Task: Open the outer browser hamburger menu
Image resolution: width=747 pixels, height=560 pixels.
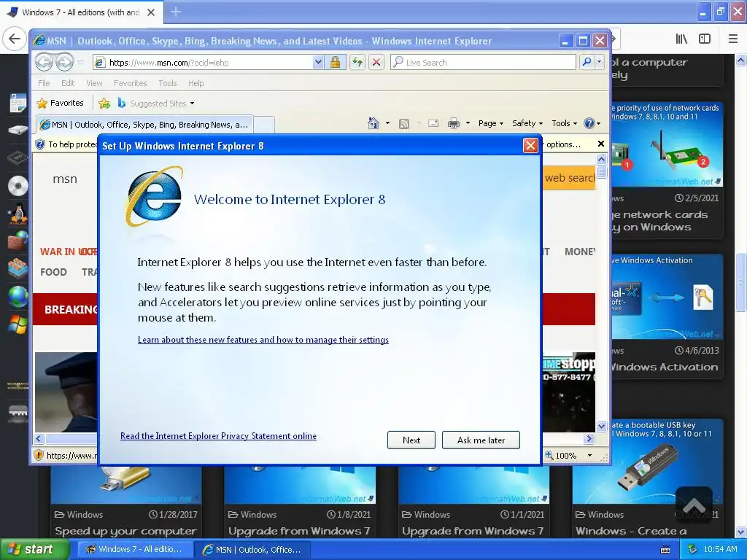Action: 733,39
